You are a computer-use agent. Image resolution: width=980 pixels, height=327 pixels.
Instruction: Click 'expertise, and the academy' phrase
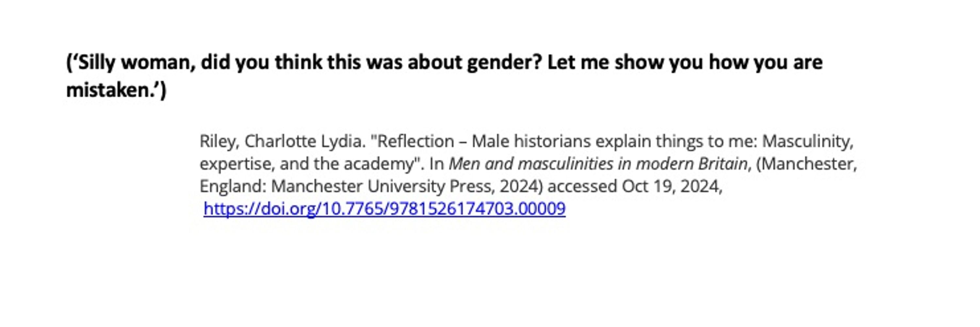point(307,164)
